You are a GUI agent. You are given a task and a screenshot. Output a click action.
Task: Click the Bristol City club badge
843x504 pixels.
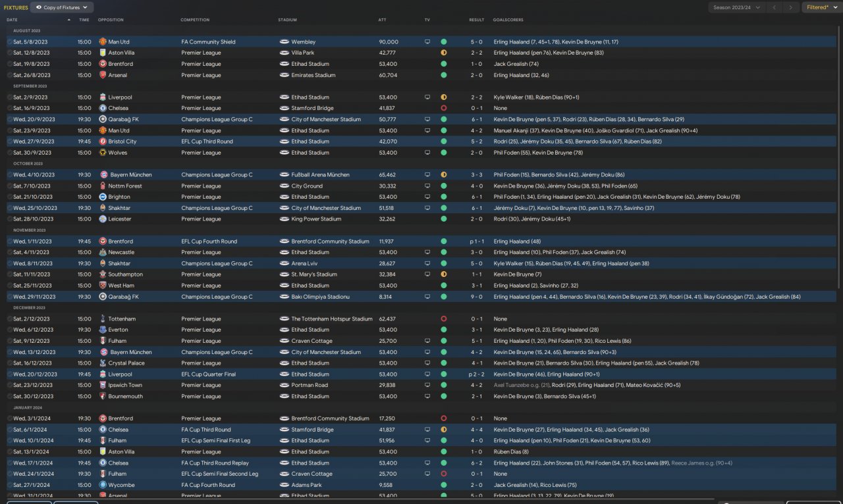point(103,141)
